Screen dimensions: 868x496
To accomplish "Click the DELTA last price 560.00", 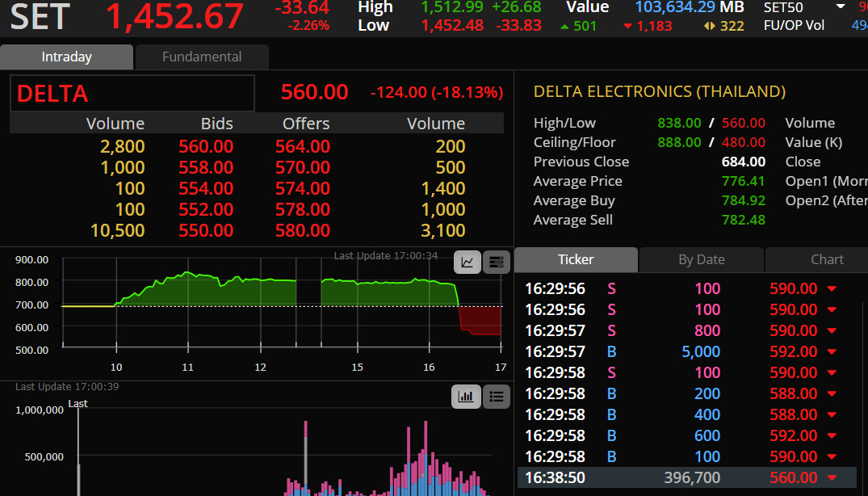I will click(314, 92).
